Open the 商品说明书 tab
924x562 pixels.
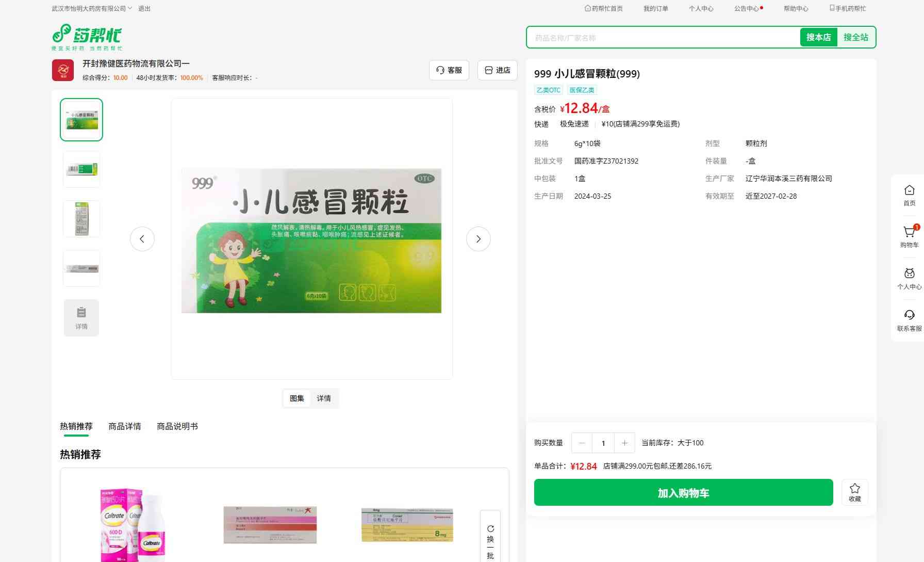pos(177,426)
